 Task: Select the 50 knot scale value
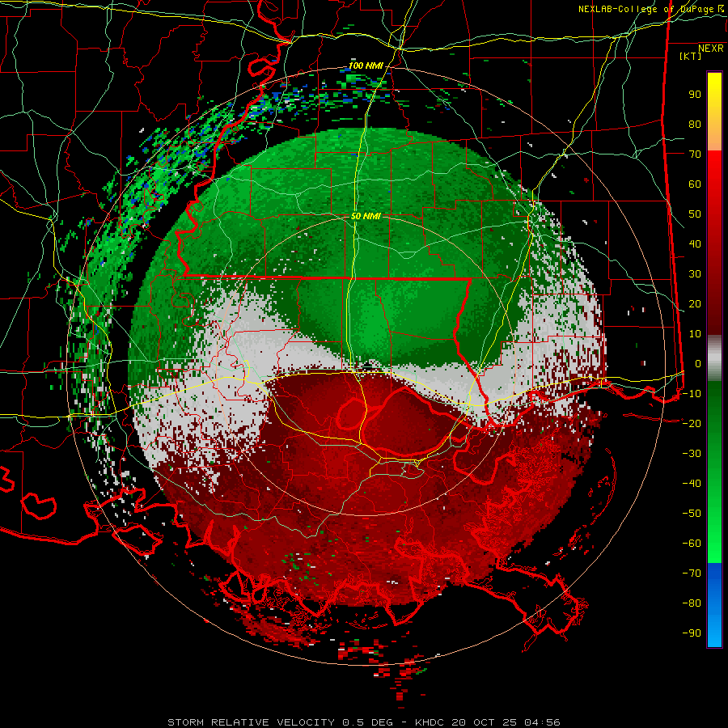pos(695,214)
